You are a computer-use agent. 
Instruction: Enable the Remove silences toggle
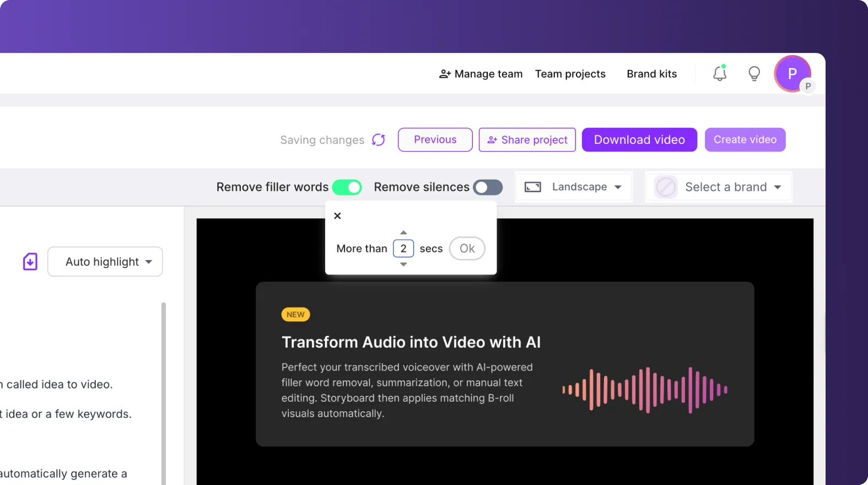point(488,187)
